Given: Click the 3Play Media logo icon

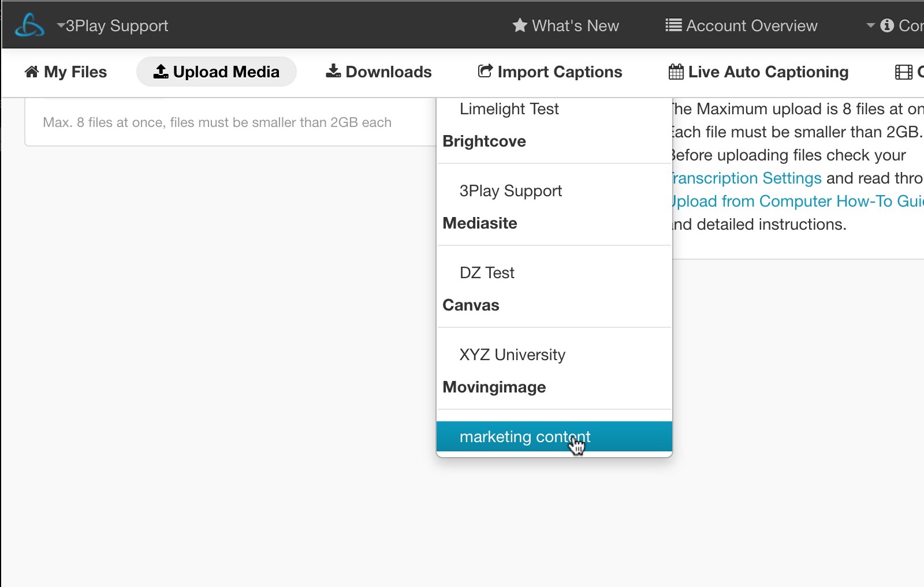Looking at the screenshot, I should (29, 25).
